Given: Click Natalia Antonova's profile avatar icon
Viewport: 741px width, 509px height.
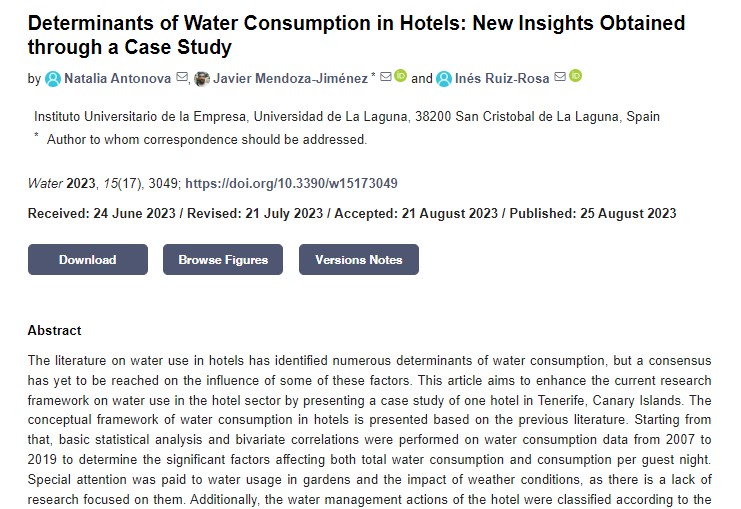Looking at the screenshot, I should coord(53,79).
